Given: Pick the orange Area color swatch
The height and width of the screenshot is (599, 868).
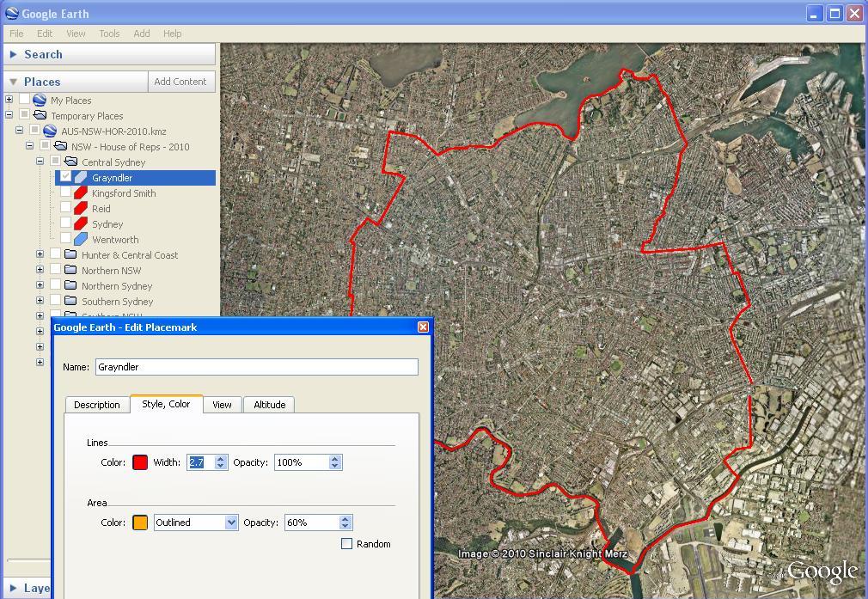Looking at the screenshot, I should (x=140, y=523).
